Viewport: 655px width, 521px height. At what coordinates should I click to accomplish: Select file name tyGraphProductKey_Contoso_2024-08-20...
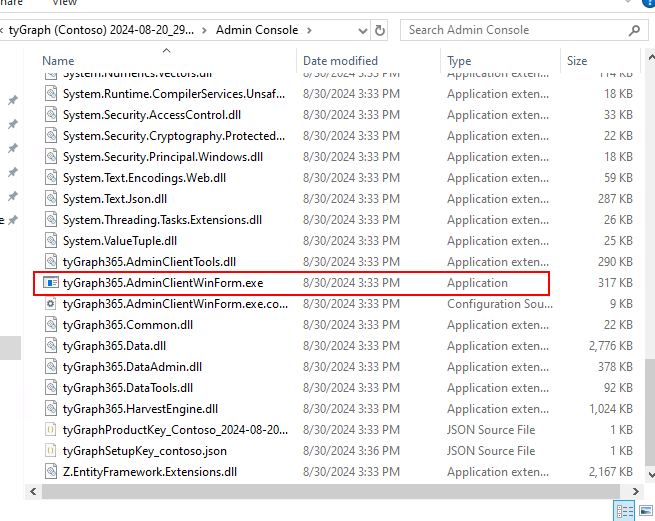pos(175,430)
